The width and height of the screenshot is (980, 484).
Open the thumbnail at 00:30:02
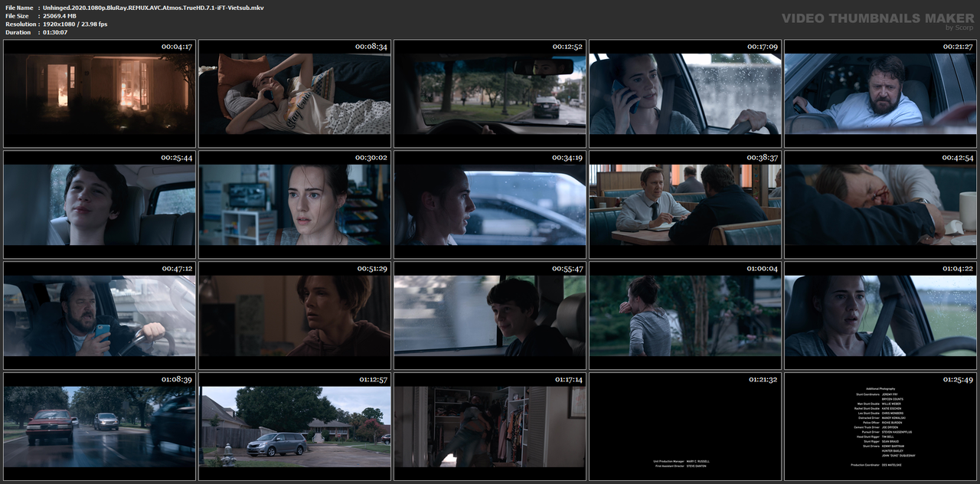coord(295,204)
